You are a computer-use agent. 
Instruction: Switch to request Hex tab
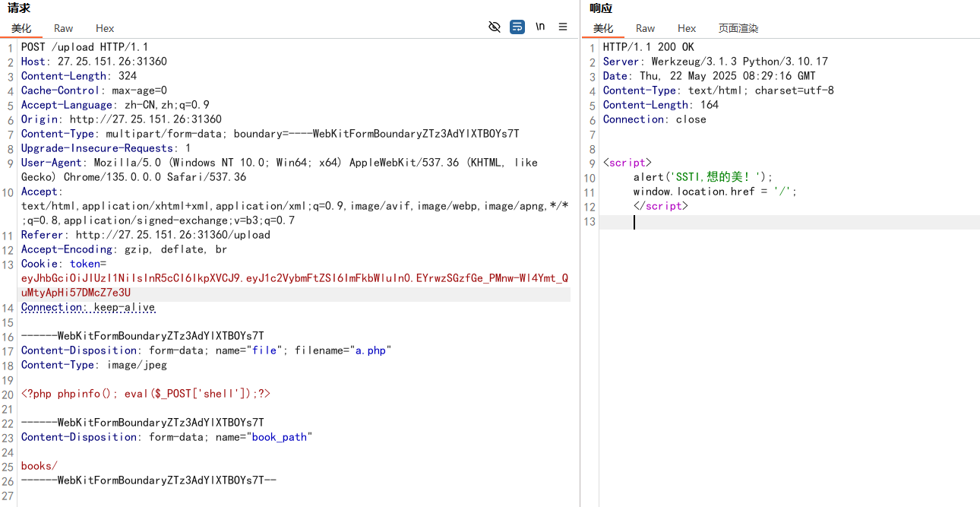point(105,28)
